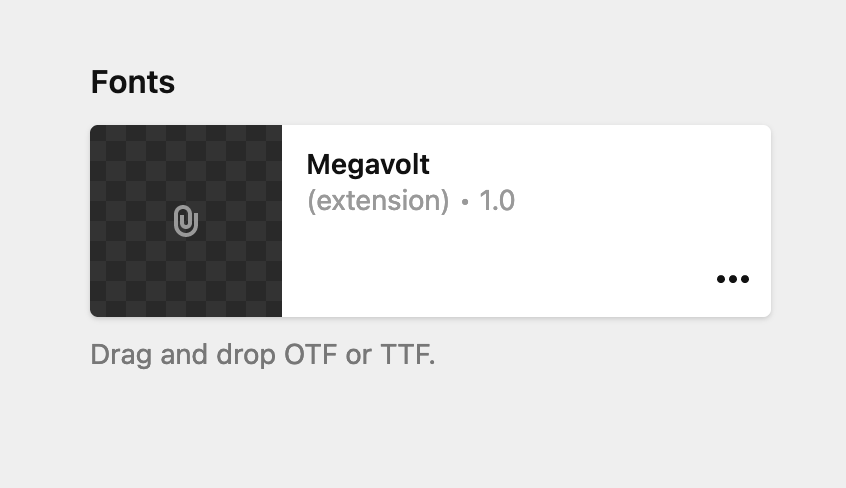Click the bottom edge of the dark font thumbnail

186,314
